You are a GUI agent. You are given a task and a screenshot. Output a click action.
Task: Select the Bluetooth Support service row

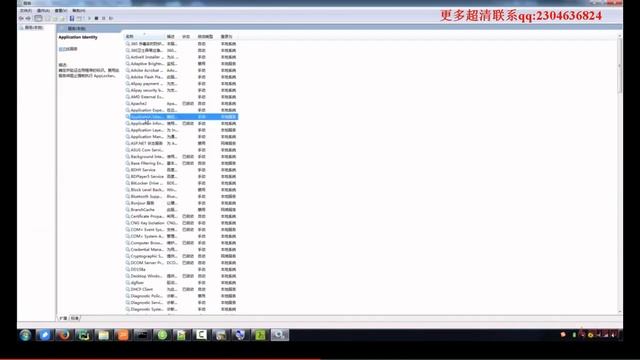coord(181,196)
